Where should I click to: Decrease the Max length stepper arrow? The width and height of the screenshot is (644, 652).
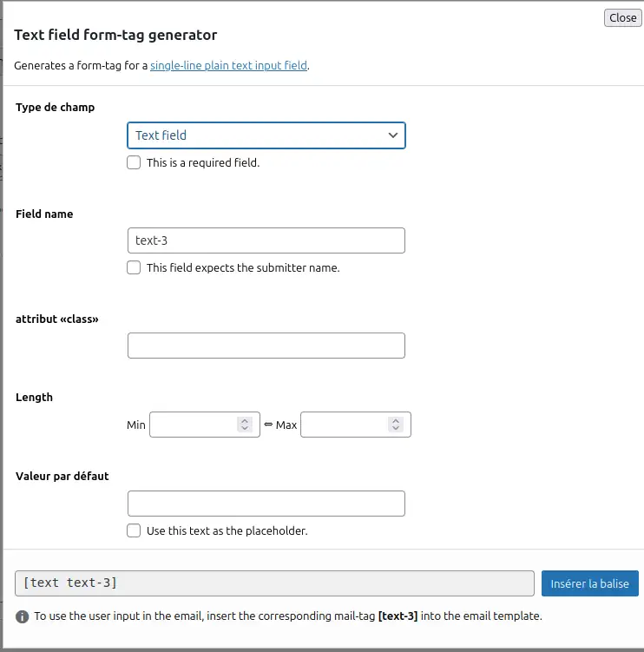(396, 428)
